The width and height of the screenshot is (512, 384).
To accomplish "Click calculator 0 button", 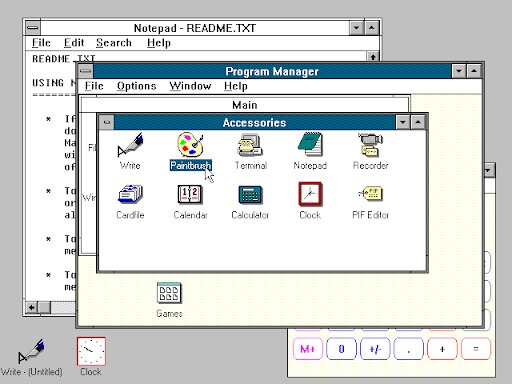I will [x=341, y=349].
